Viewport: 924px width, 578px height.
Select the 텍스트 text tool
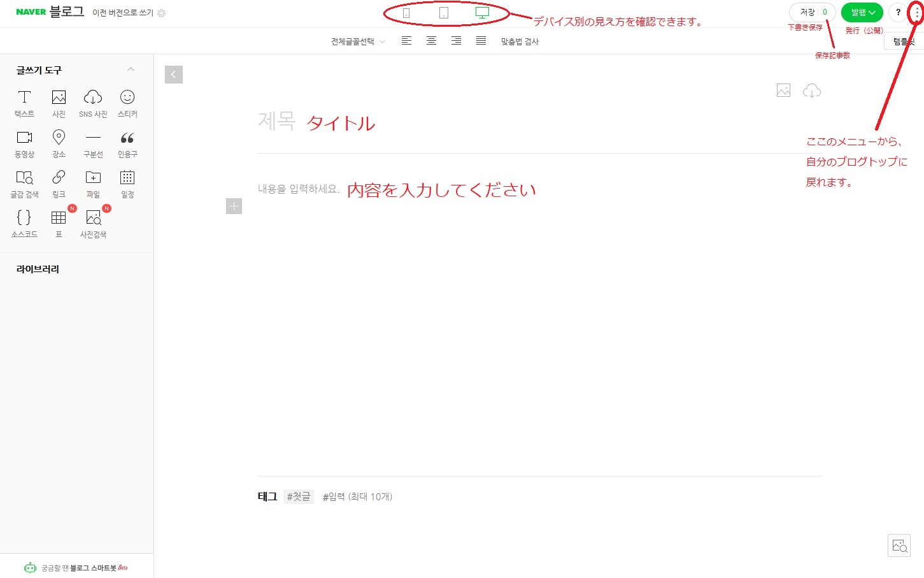coord(24,104)
